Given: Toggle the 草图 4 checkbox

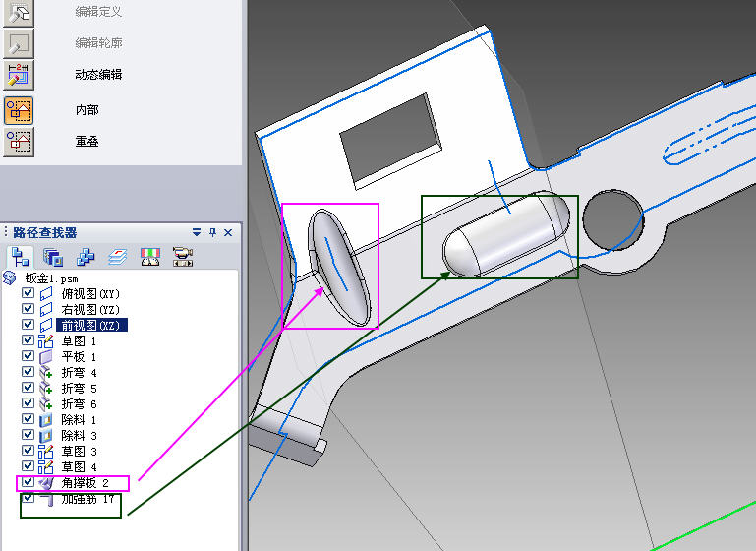Looking at the screenshot, I should click(28, 466).
